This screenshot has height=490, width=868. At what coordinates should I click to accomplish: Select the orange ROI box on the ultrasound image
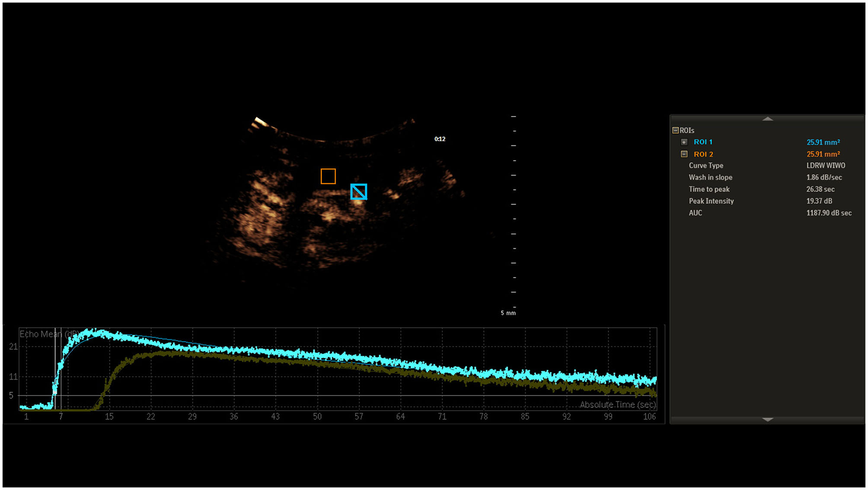click(328, 176)
